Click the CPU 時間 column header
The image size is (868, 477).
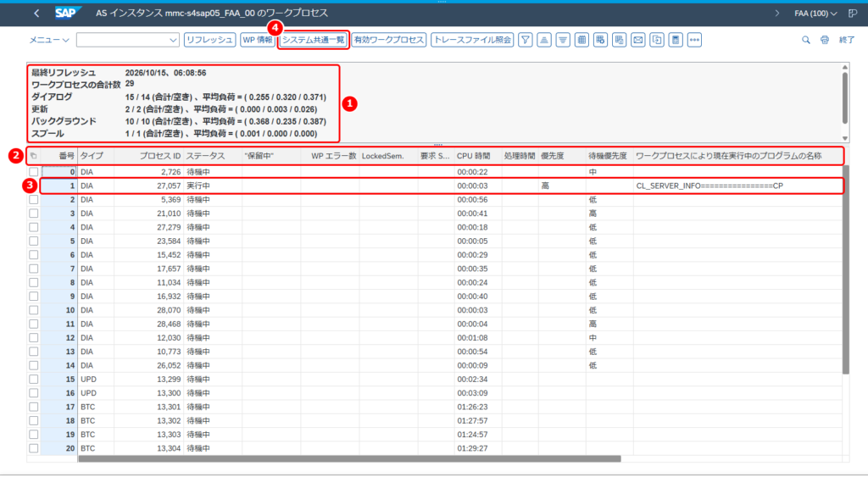478,156
